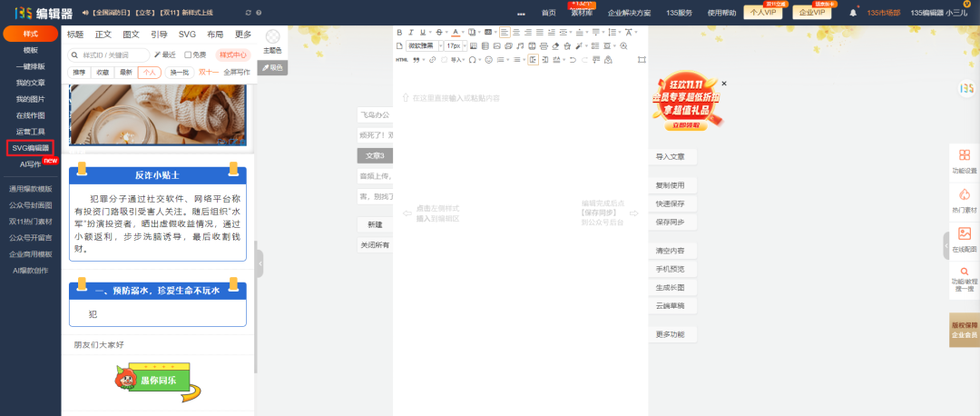Focus the 样式ID / 关键词 search field
The image size is (980, 416).
coord(109,55)
